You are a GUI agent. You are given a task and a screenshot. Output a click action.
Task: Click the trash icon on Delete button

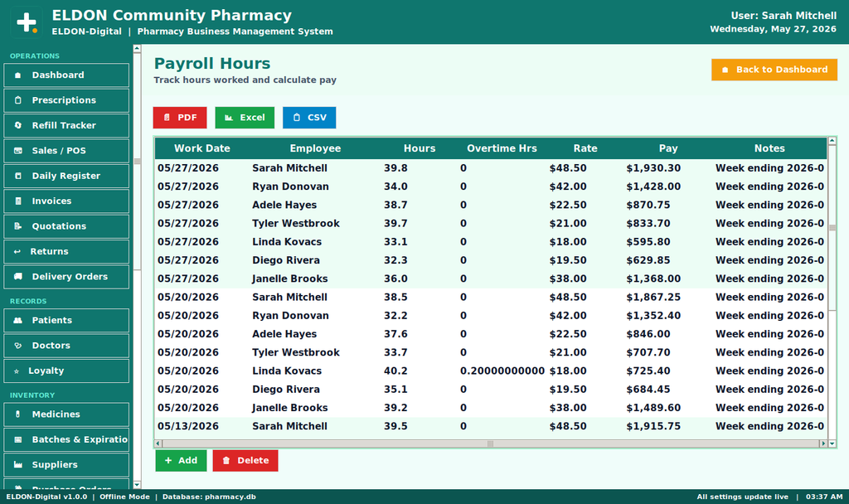(x=226, y=460)
